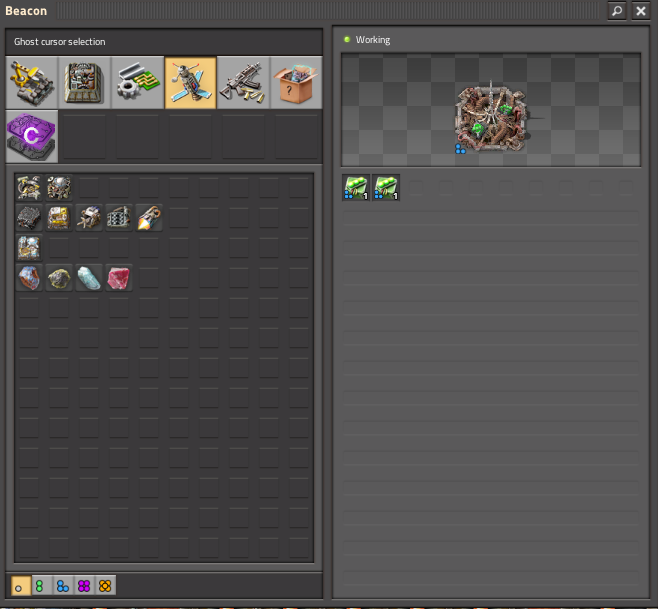Image resolution: width=658 pixels, height=609 pixels.
Task: Open the Production item group tab
Action: (85, 83)
